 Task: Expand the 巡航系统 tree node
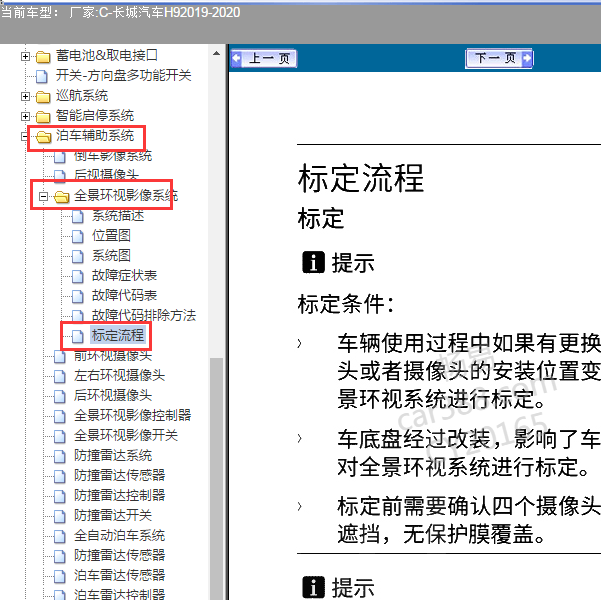[x=25, y=96]
